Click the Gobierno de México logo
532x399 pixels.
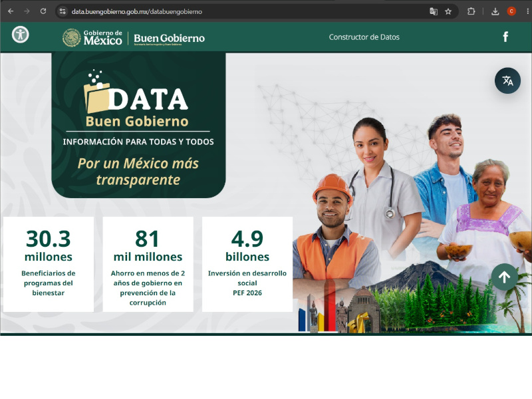[92, 38]
